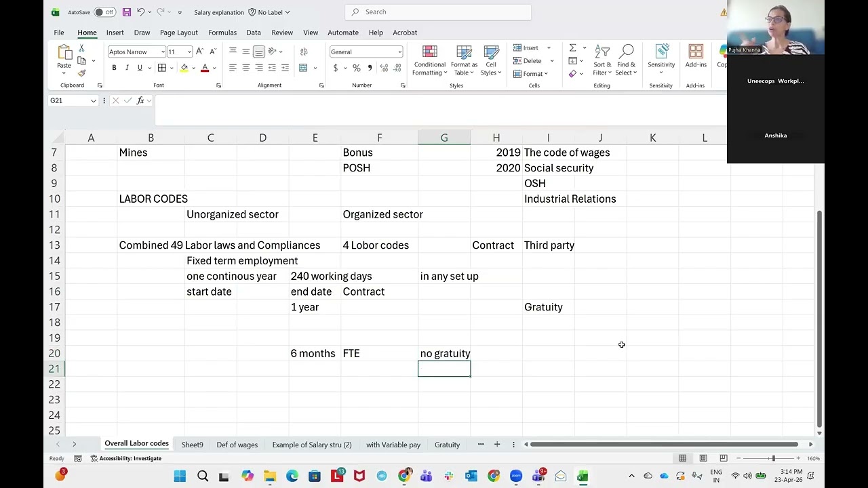Click the Cut scissors icon
868x488 pixels.
[x=81, y=49]
